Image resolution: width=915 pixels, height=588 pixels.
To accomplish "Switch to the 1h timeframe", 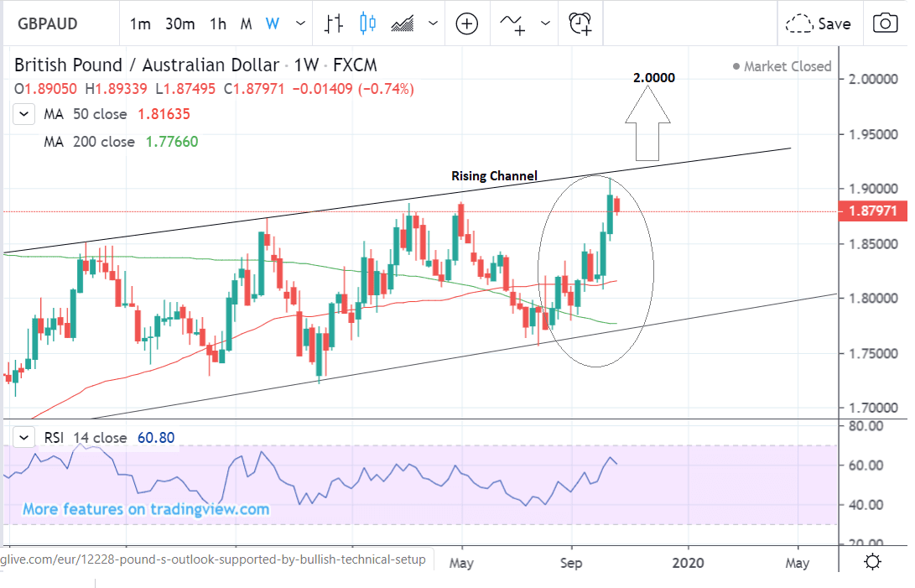I will 218,23.
